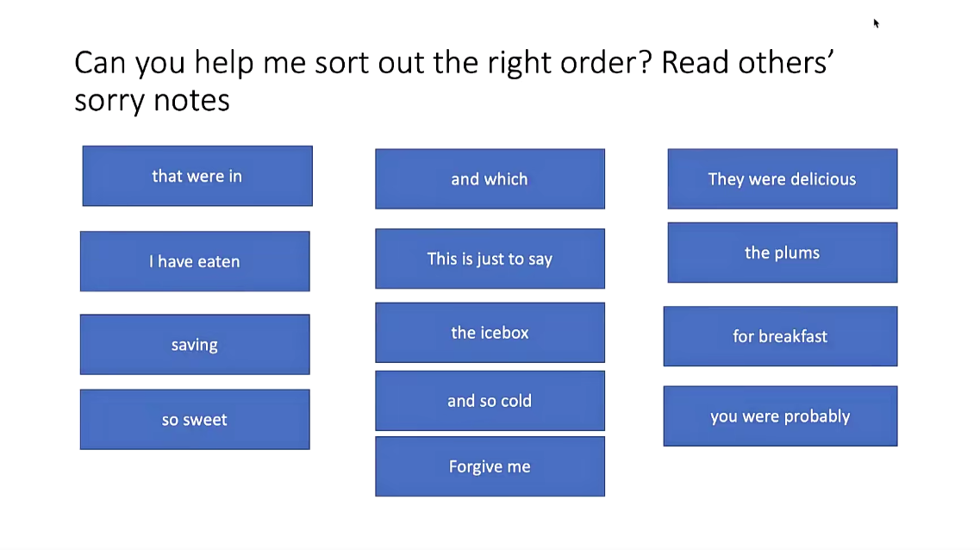The width and height of the screenshot is (980, 550).
Task: Select the 'for breakfast' box
Action: pyautogui.click(x=781, y=336)
